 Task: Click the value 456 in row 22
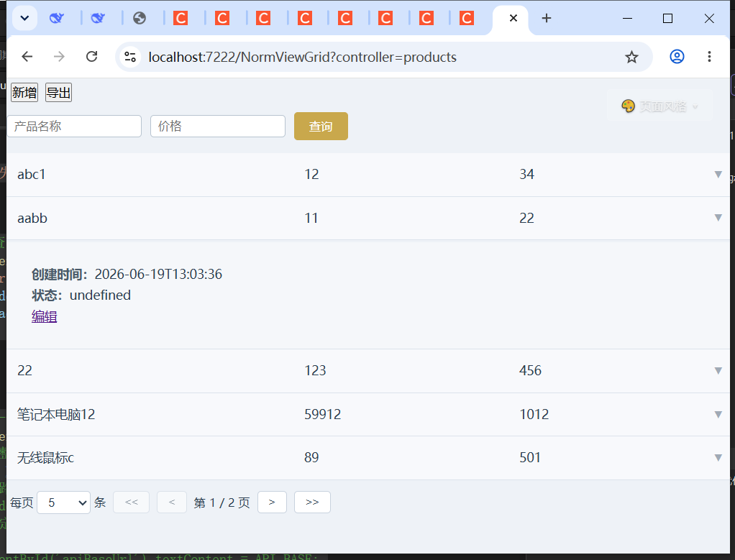[530, 371]
